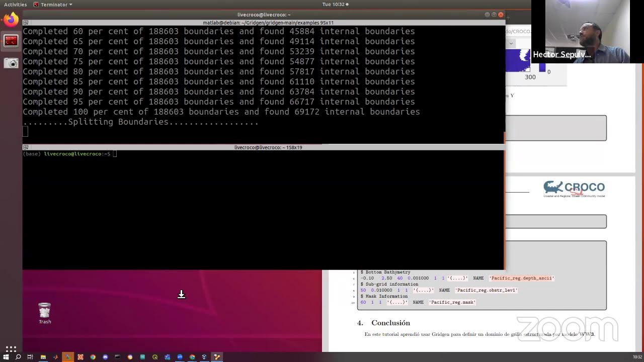
Task: Open the Activities overview
Action: pyautogui.click(x=15, y=5)
